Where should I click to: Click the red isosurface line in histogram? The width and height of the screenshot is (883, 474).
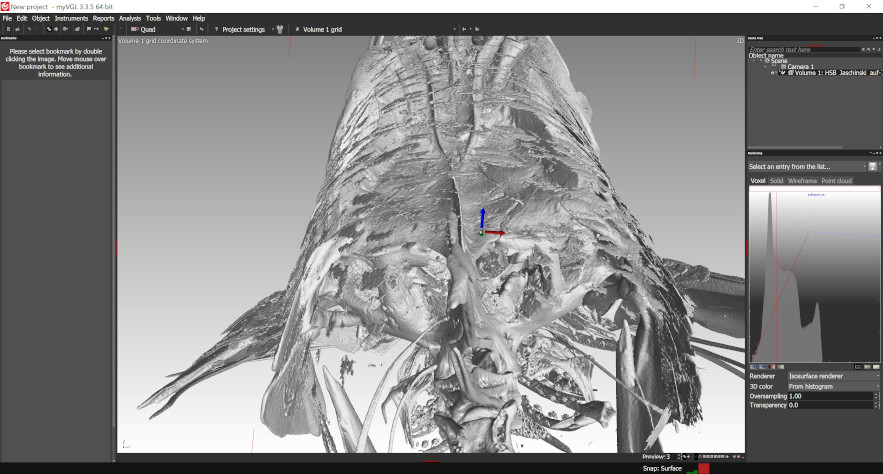(x=777, y=276)
